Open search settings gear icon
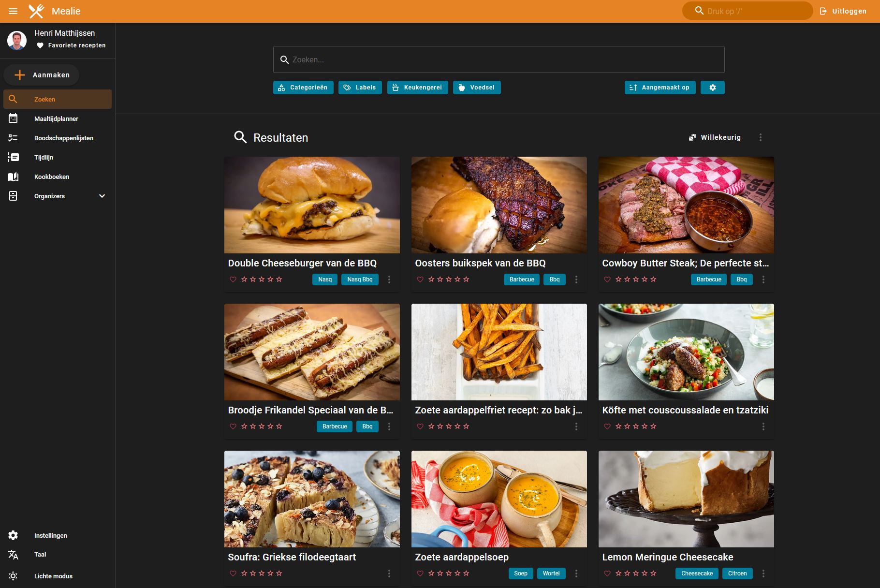The image size is (880, 588). click(712, 88)
